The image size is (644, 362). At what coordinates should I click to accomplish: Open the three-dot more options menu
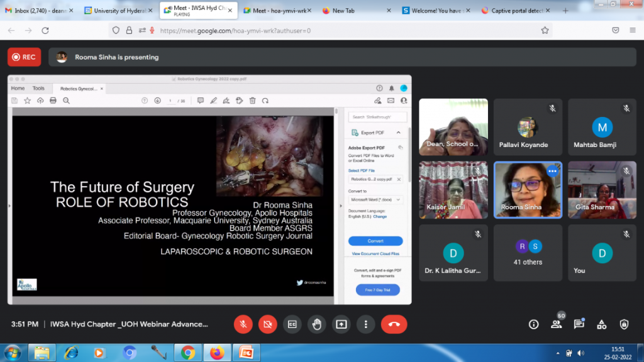(x=366, y=324)
